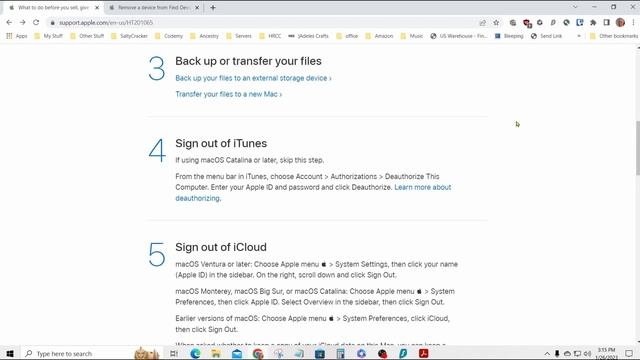Open the Codemy bookmark folder

point(169,36)
